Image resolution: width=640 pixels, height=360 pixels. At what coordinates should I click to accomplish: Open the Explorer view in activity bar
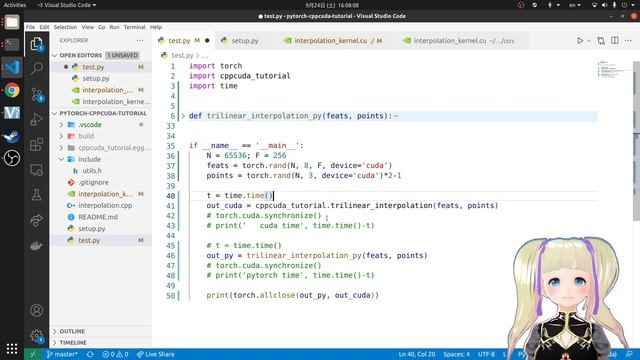[36, 44]
